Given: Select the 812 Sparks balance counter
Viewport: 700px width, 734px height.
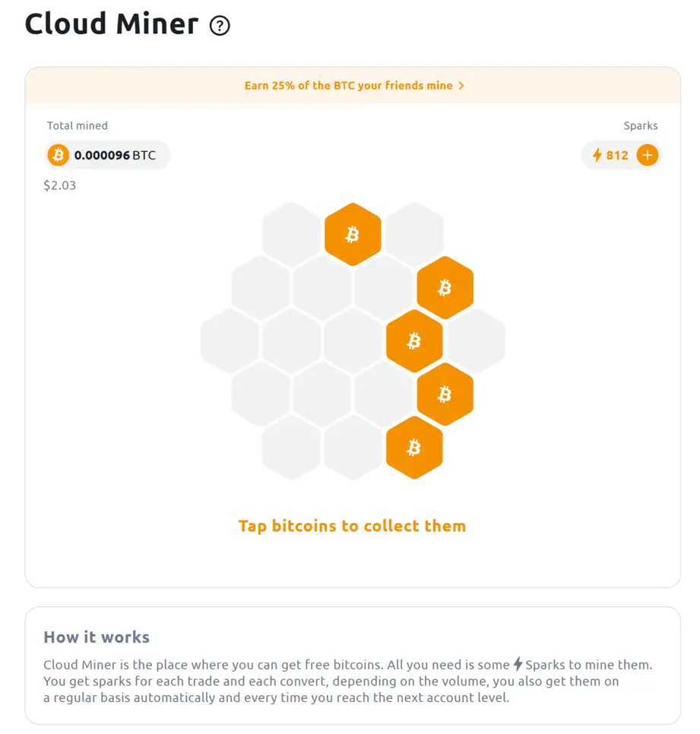Looking at the screenshot, I should tap(617, 156).
